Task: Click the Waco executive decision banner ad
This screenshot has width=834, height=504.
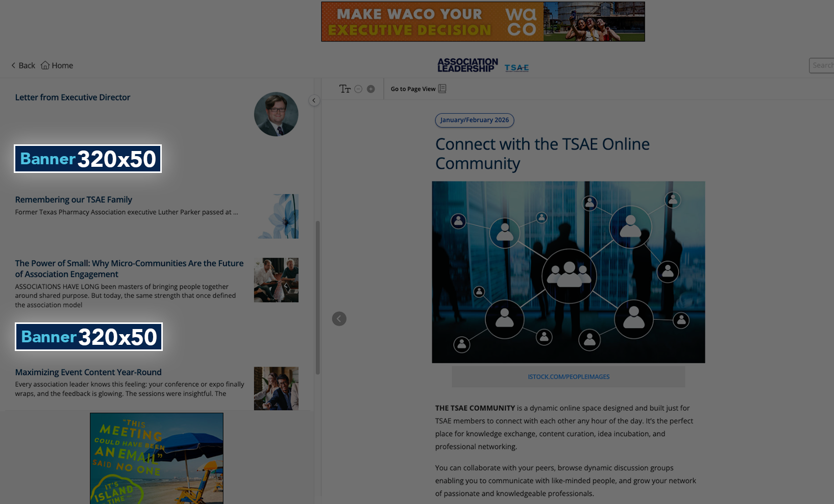Action: click(x=483, y=21)
